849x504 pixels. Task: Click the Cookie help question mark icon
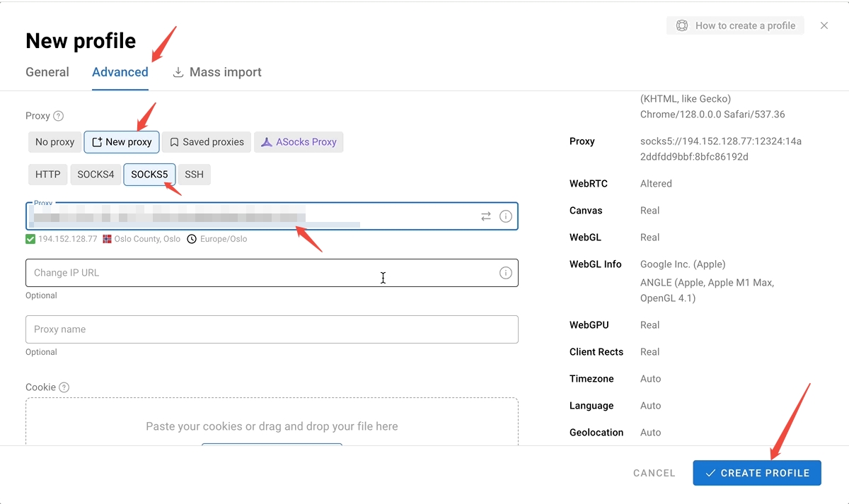point(64,387)
